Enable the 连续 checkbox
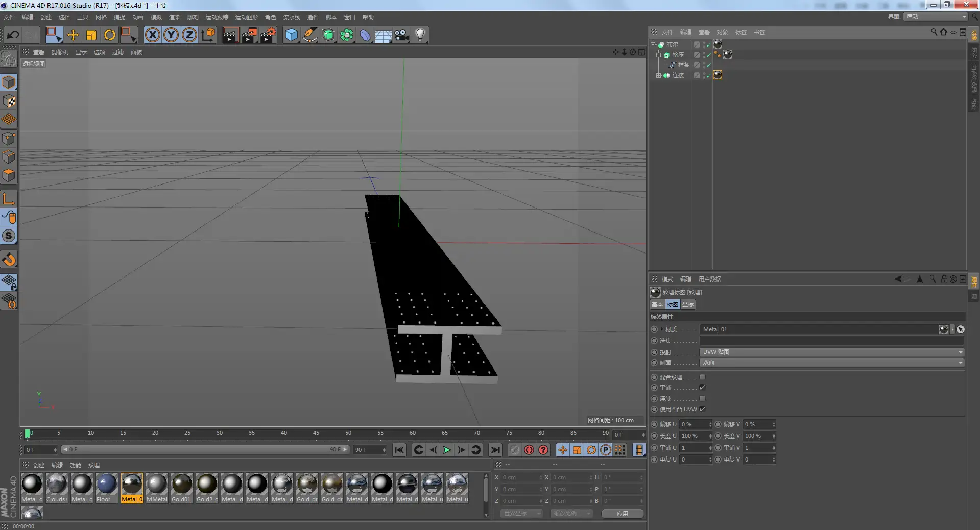Image resolution: width=980 pixels, height=530 pixels. (702, 399)
